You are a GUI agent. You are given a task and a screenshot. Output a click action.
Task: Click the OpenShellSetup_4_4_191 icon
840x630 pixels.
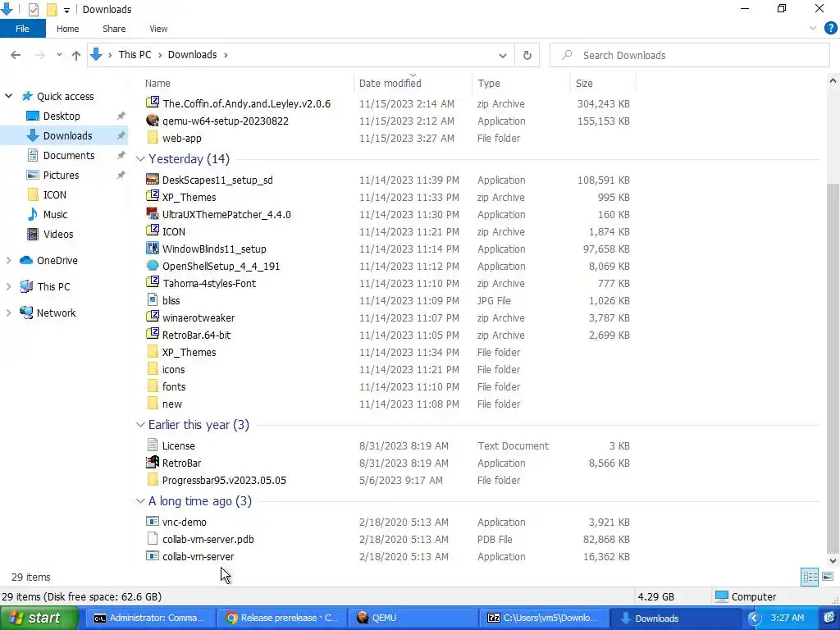[152, 266]
